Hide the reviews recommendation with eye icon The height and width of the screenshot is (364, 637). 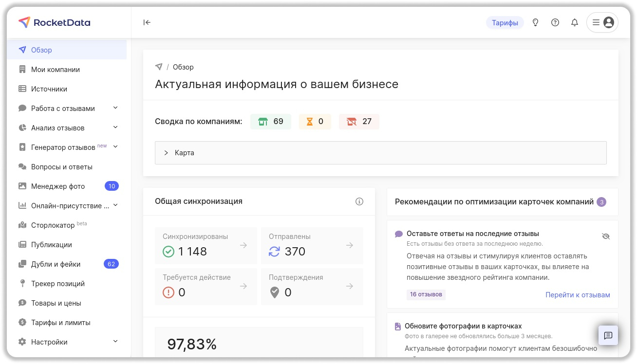606,236
